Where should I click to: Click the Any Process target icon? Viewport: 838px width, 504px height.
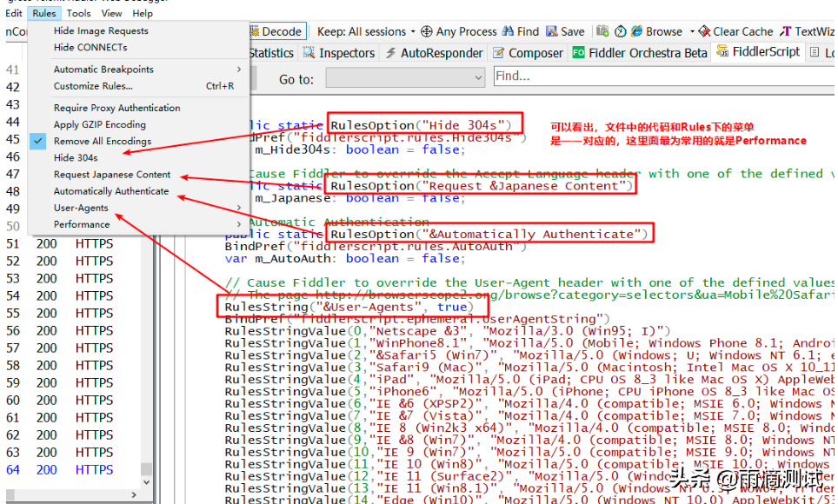click(x=427, y=31)
